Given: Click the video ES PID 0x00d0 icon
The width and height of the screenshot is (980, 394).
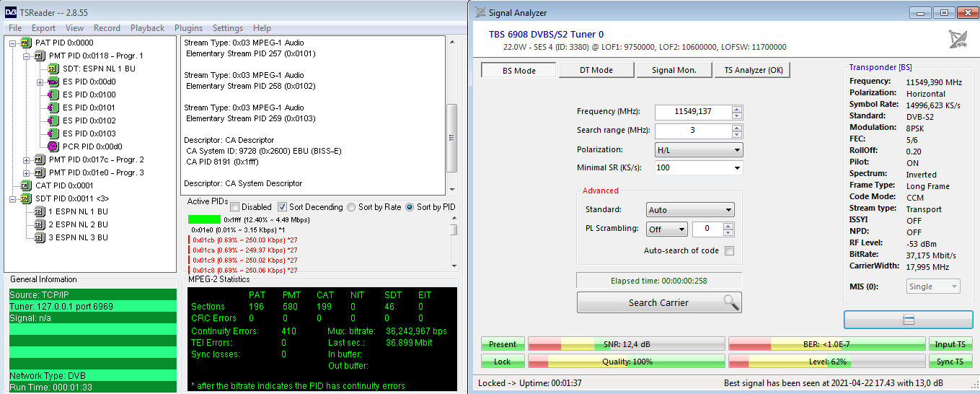Looking at the screenshot, I should (53, 82).
